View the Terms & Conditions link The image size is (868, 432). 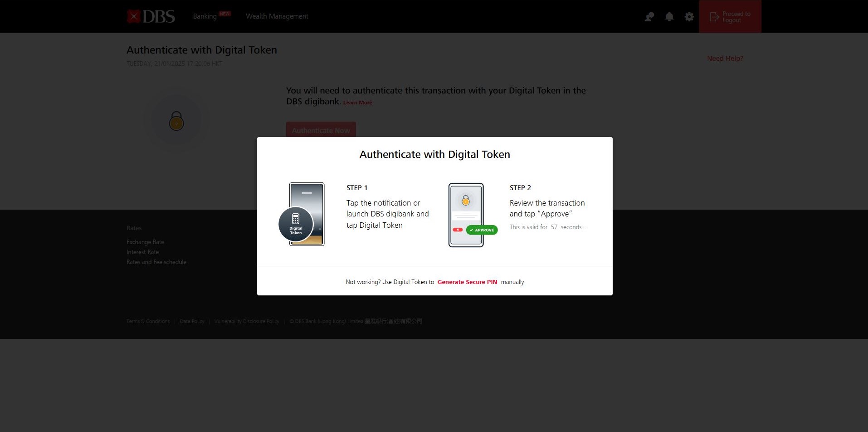148,321
